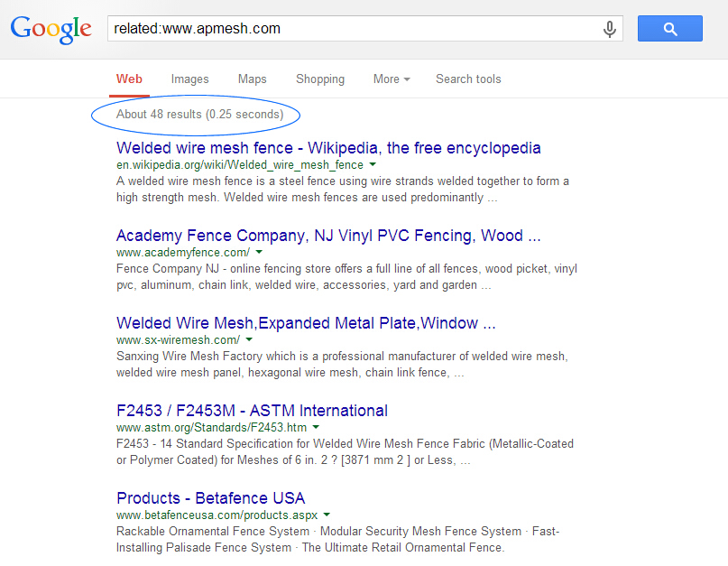Screen dimensions: 728x566
Task: Click the 'F2453 - 14 Standard Specification' snippet
Action: pos(345,451)
